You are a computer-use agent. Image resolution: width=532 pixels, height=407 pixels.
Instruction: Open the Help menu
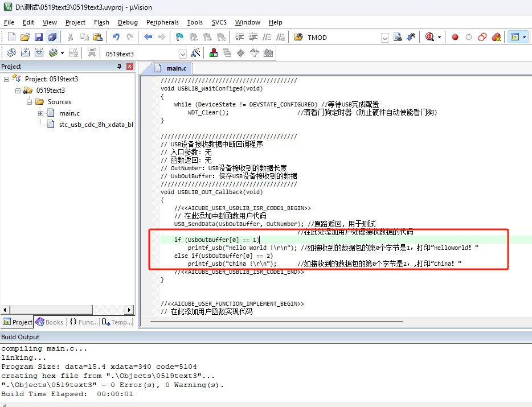(x=276, y=22)
